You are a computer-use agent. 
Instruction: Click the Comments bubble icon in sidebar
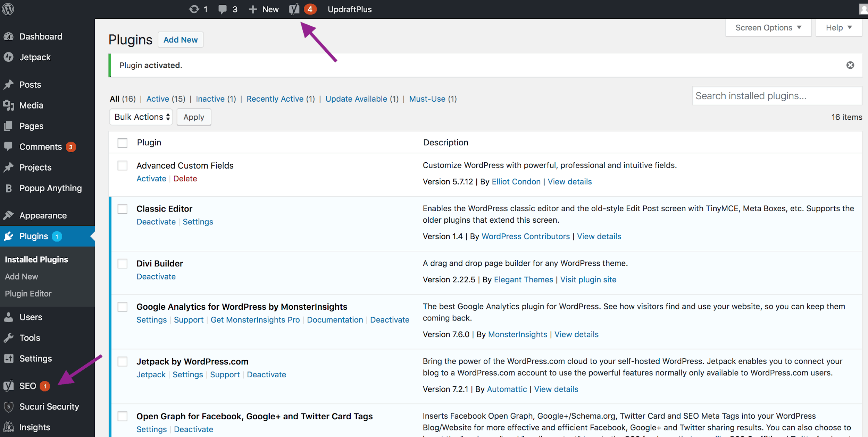point(9,146)
